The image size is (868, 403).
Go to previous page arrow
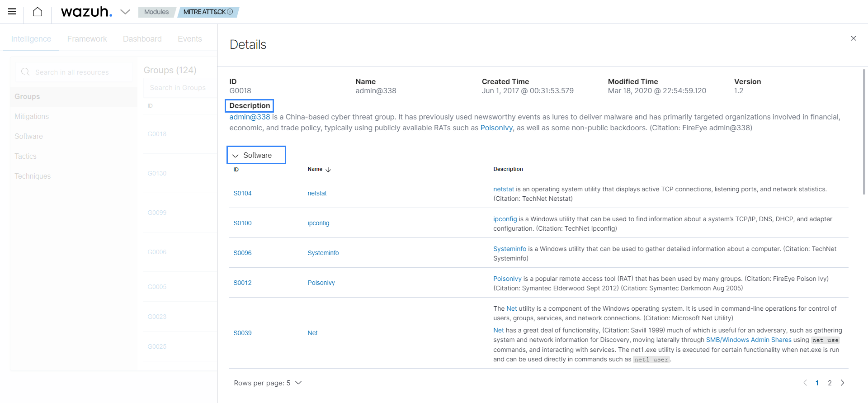tap(805, 383)
